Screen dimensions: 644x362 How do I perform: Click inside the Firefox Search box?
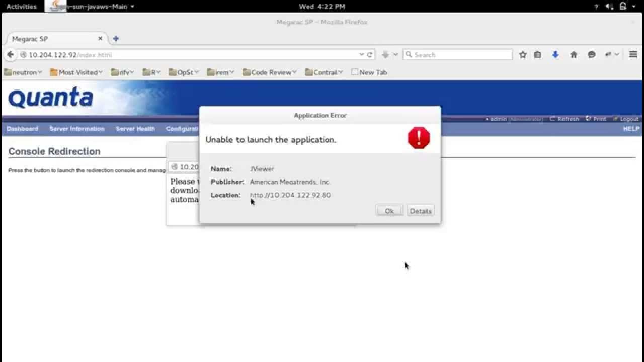(458, 55)
